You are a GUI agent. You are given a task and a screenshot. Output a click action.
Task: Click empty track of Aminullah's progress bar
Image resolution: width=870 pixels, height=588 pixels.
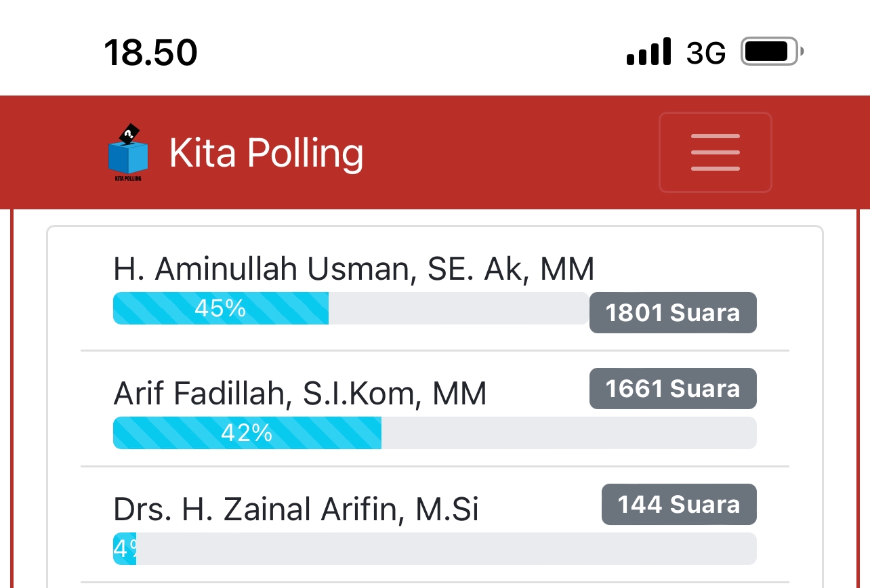tap(457, 308)
